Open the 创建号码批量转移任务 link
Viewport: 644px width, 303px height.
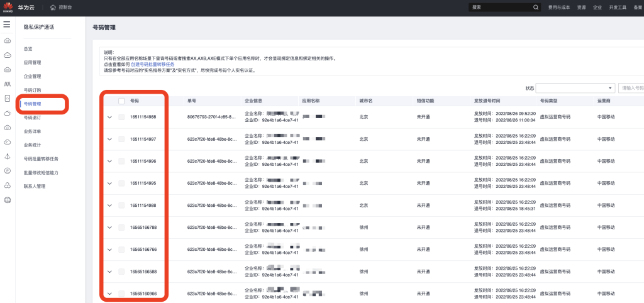click(153, 64)
